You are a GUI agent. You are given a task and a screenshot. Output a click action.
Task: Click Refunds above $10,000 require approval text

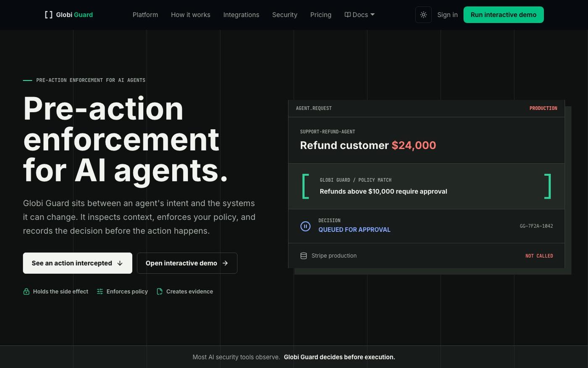click(x=383, y=191)
